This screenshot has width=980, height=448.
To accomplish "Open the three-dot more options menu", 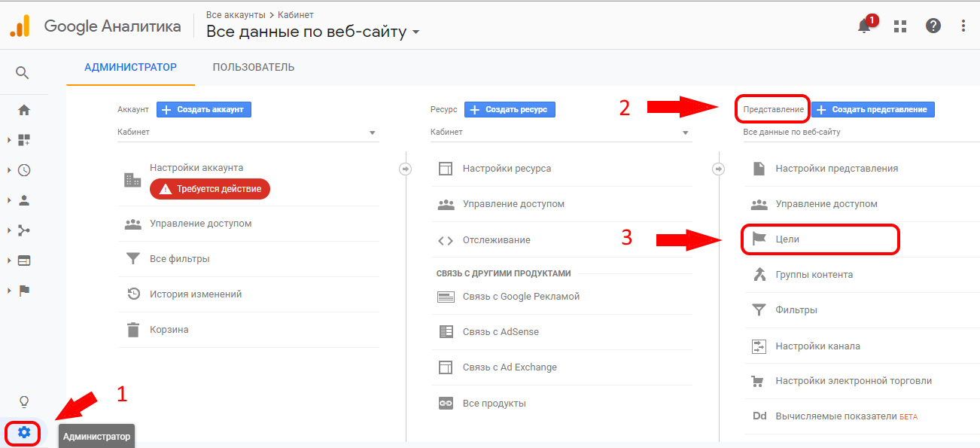I will (x=963, y=26).
